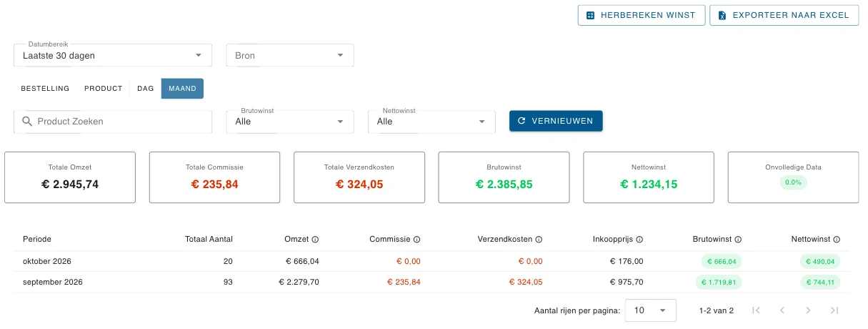Click quantity 93 in september row

[228, 282]
